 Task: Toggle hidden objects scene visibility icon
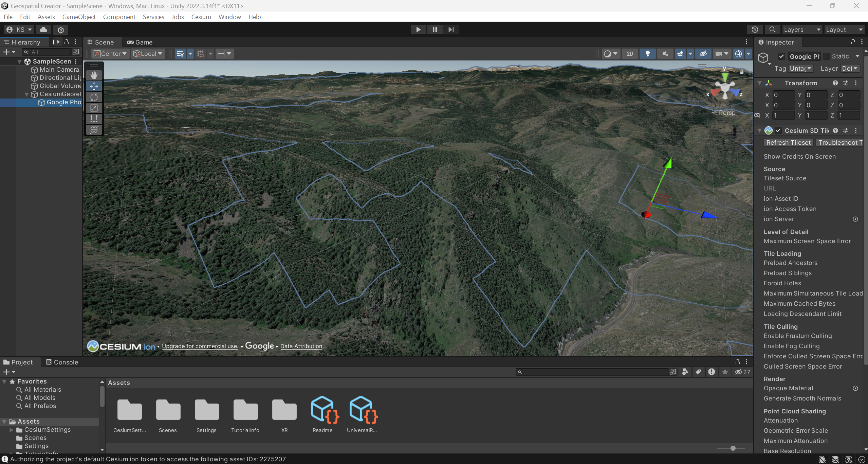coord(703,54)
